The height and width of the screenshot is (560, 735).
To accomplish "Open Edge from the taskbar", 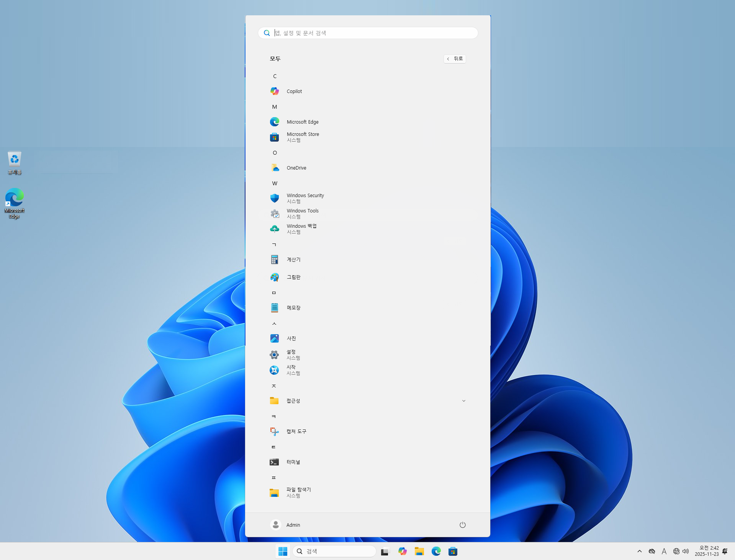I will tap(436, 551).
